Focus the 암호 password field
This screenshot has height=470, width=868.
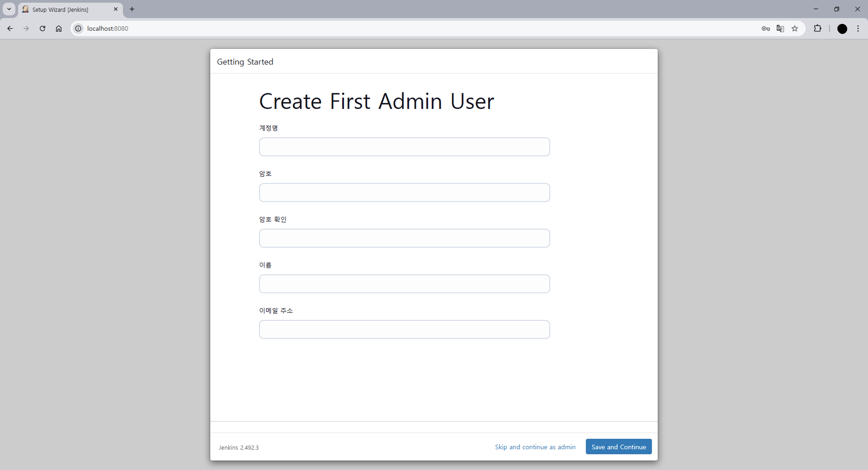click(x=404, y=192)
